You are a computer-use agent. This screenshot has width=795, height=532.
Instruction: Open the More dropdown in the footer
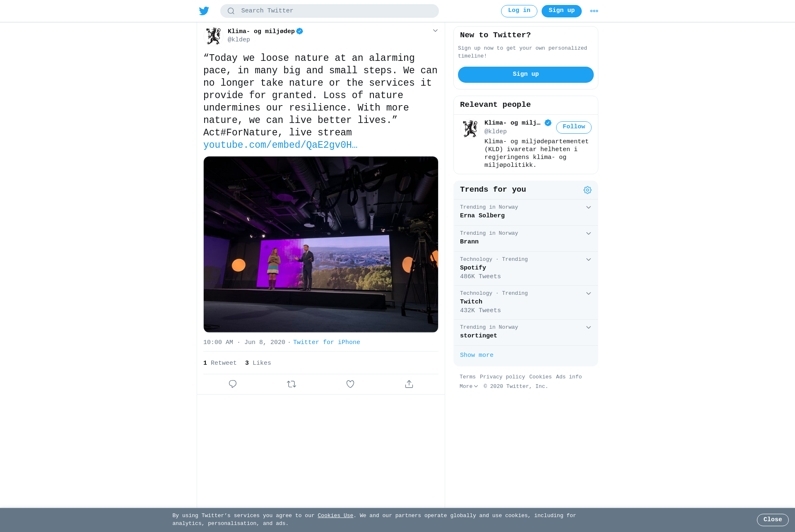pyautogui.click(x=468, y=386)
